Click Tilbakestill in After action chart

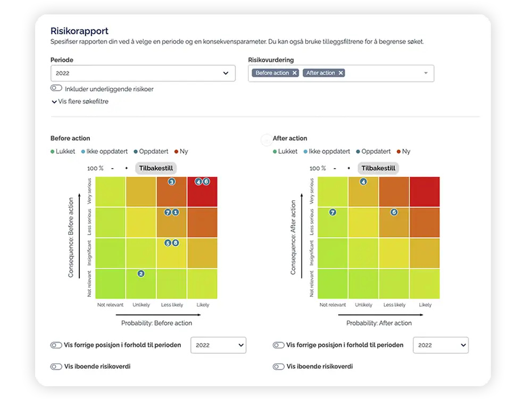click(x=378, y=168)
